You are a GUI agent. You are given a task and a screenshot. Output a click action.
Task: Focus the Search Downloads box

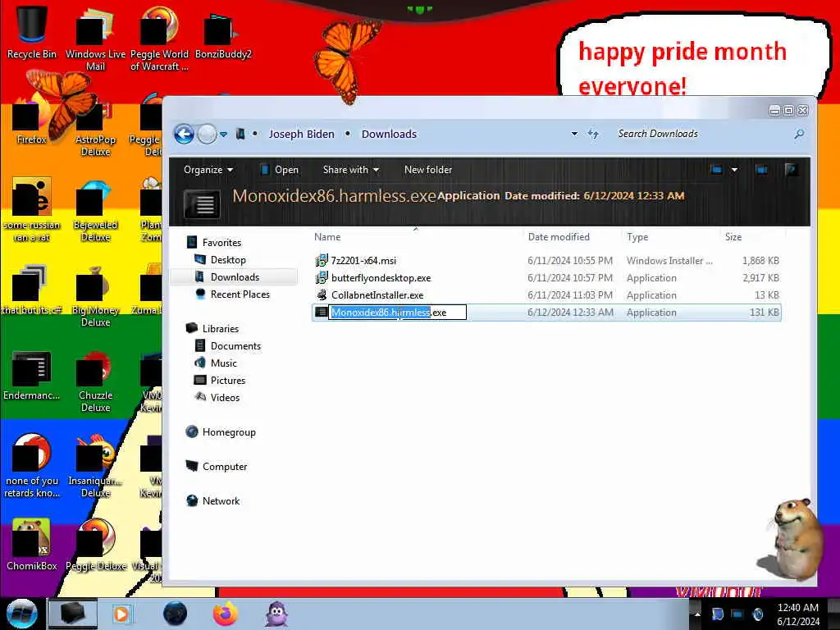point(702,134)
